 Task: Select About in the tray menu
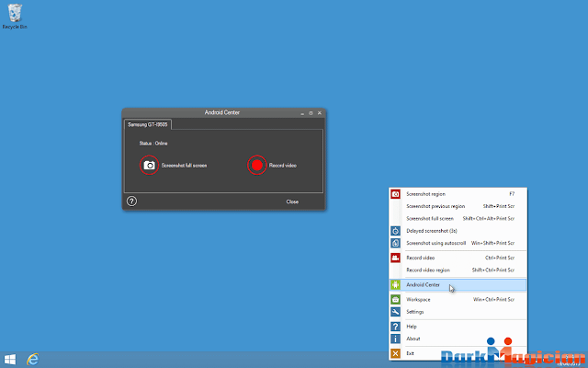click(x=458, y=339)
